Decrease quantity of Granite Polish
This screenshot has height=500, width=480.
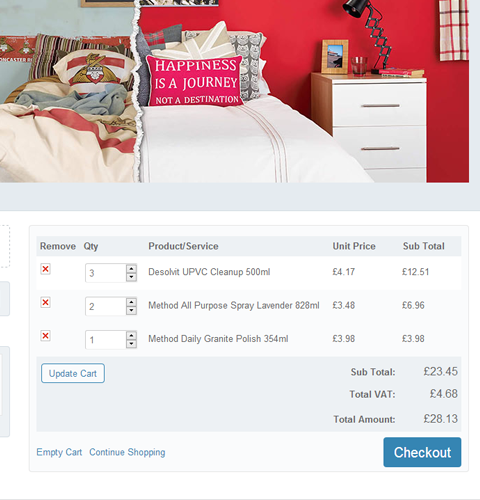click(132, 344)
